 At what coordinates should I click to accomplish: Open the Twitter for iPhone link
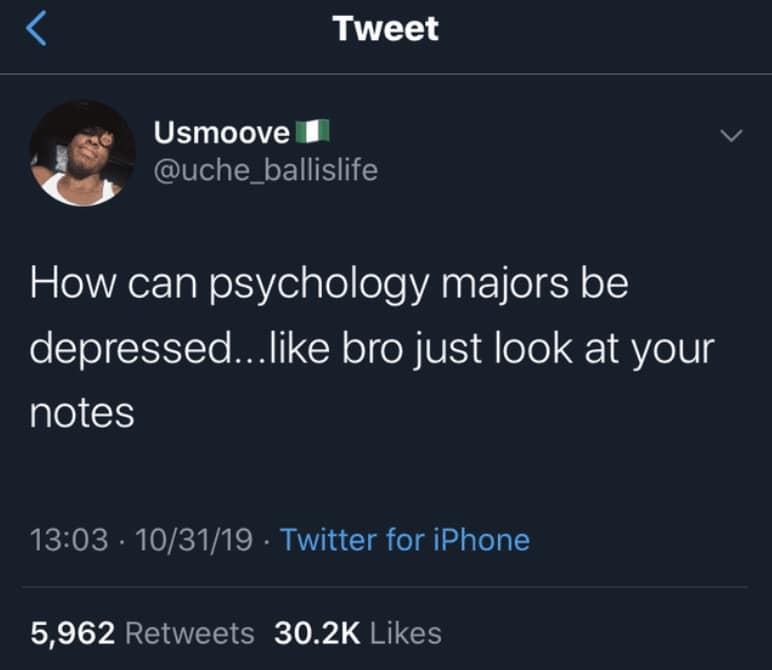[405, 540]
